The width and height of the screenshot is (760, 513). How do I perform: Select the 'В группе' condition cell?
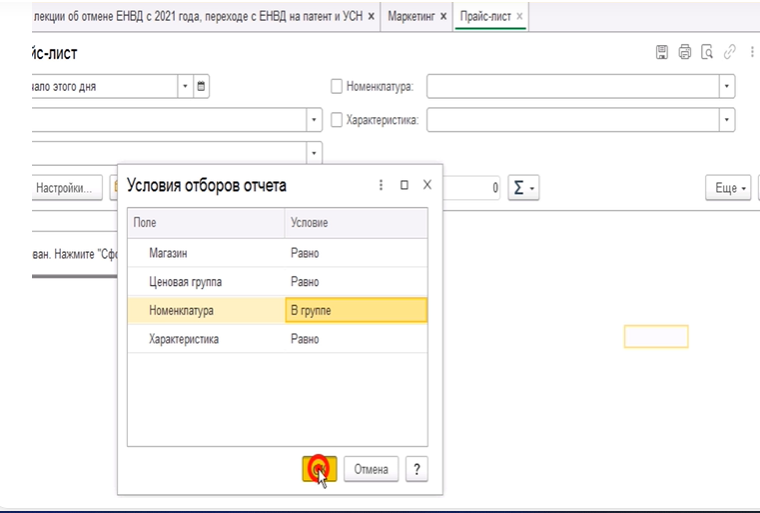coord(355,311)
